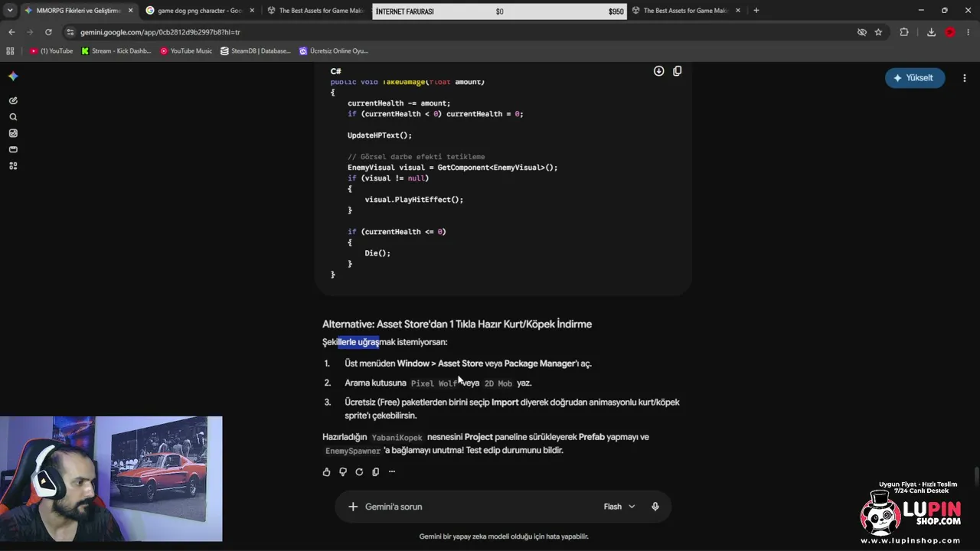Screen dimensions: 980x551
Task: Open apps grid in bookmarks bar
Action: tap(10, 51)
